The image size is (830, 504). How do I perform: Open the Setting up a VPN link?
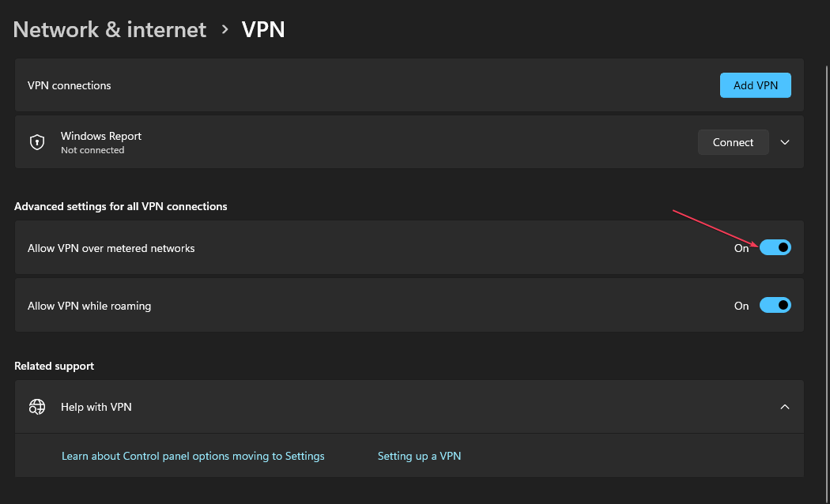[x=419, y=456]
